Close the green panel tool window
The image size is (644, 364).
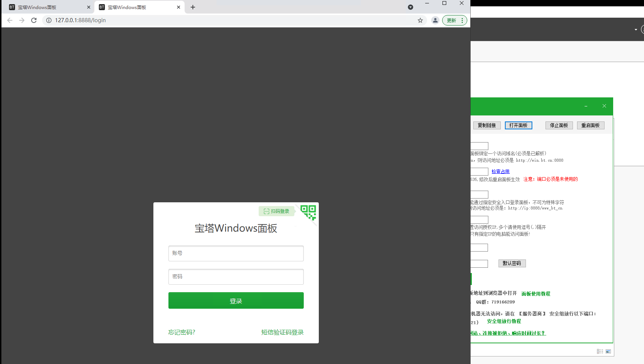click(x=604, y=106)
